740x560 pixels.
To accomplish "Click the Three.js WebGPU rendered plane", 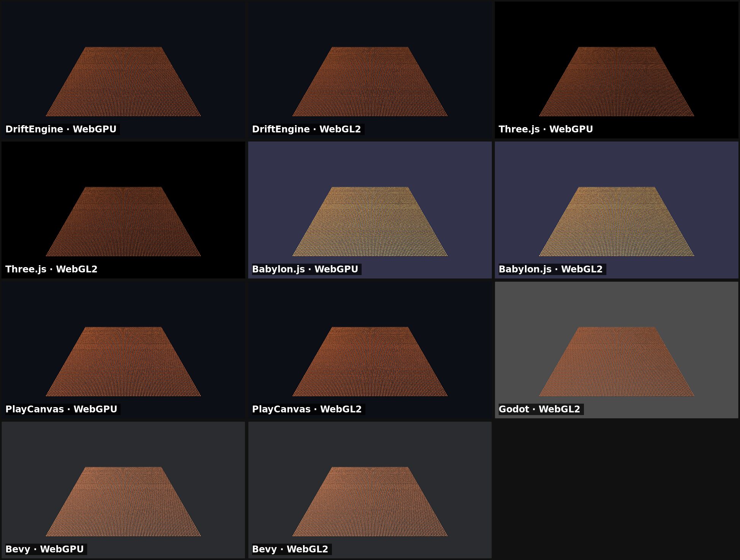I will coord(617,81).
